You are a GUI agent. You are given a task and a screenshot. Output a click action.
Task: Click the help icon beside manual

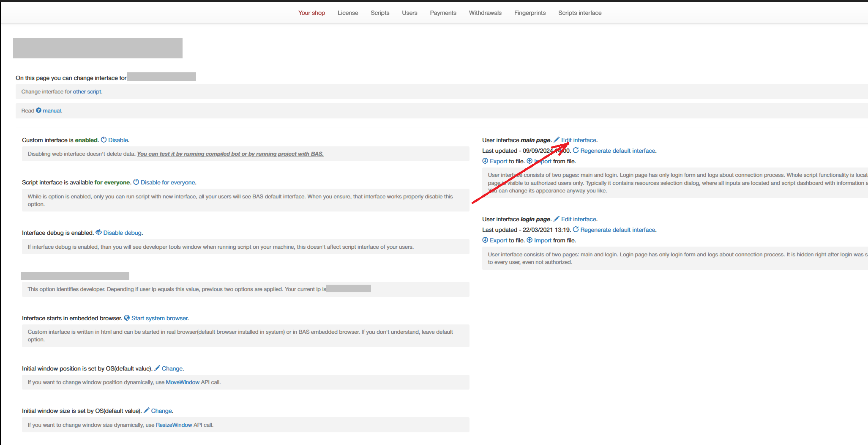(38, 110)
